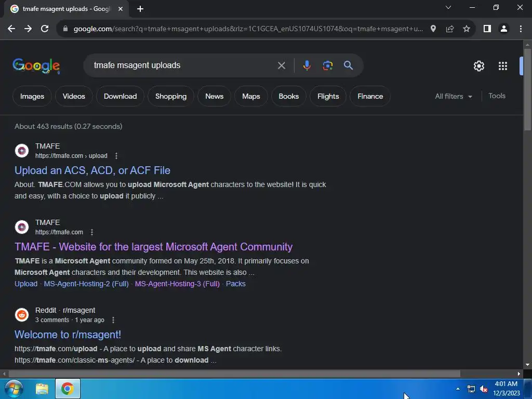
Task: Open Windows Explorer from taskbar
Action: 42,389
